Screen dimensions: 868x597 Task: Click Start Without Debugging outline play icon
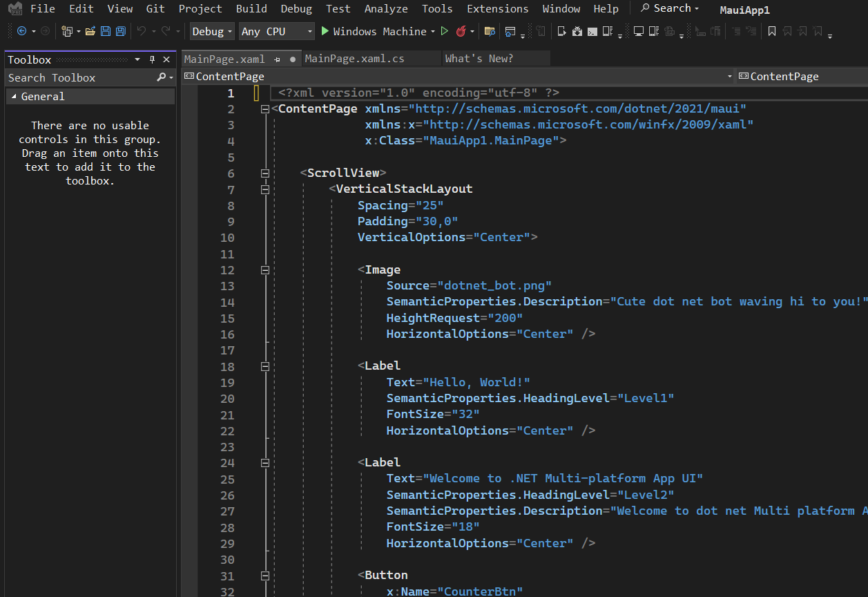click(444, 31)
